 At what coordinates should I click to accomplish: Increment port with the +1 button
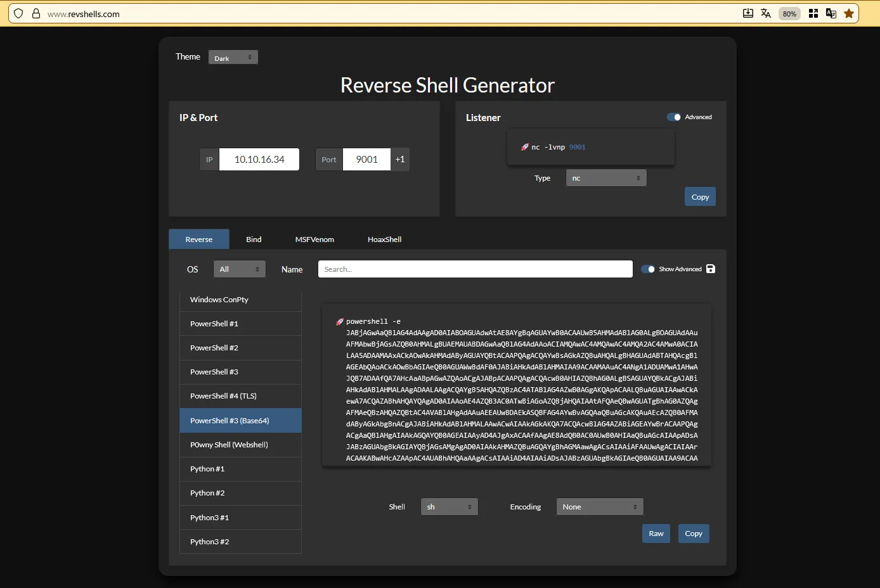tap(400, 160)
